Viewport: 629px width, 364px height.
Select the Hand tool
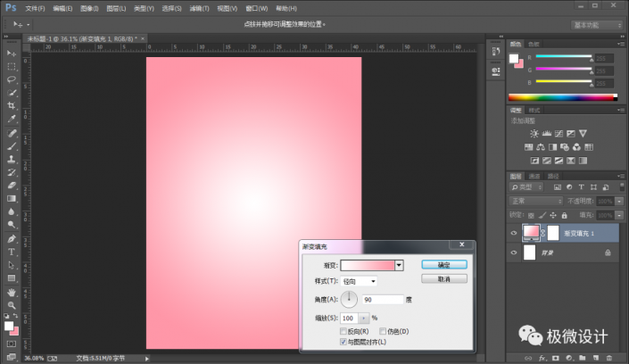coord(12,292)
